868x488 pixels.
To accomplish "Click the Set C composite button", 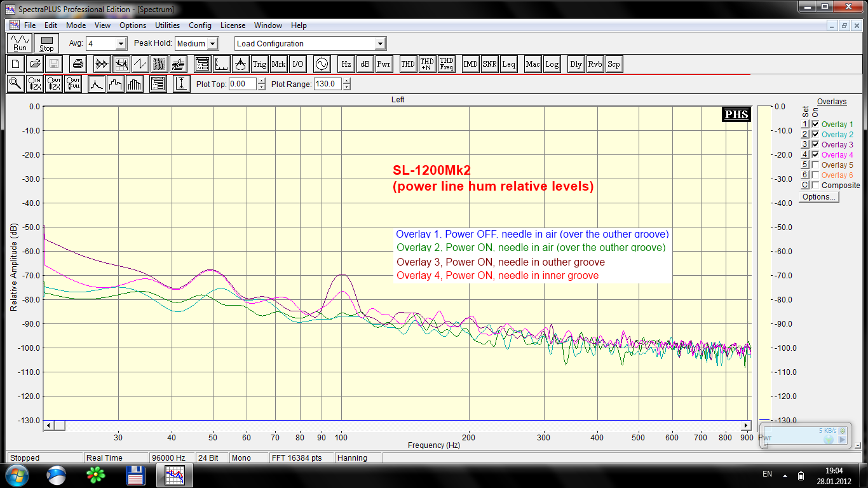I will (x=805, y=186).
